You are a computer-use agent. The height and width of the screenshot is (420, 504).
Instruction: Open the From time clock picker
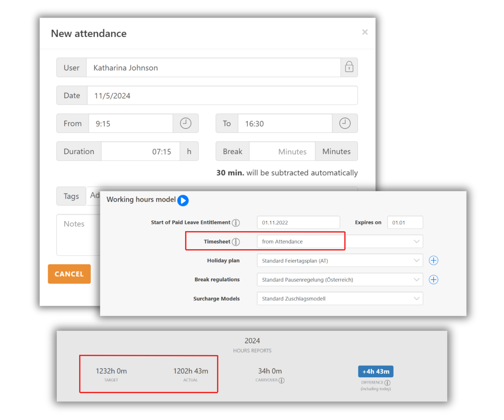(185, 123)
